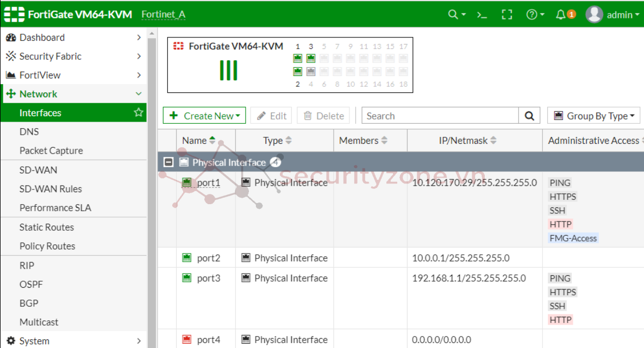Sort by the Members column
Screen dimensions: 644x348
click(363, 141)
